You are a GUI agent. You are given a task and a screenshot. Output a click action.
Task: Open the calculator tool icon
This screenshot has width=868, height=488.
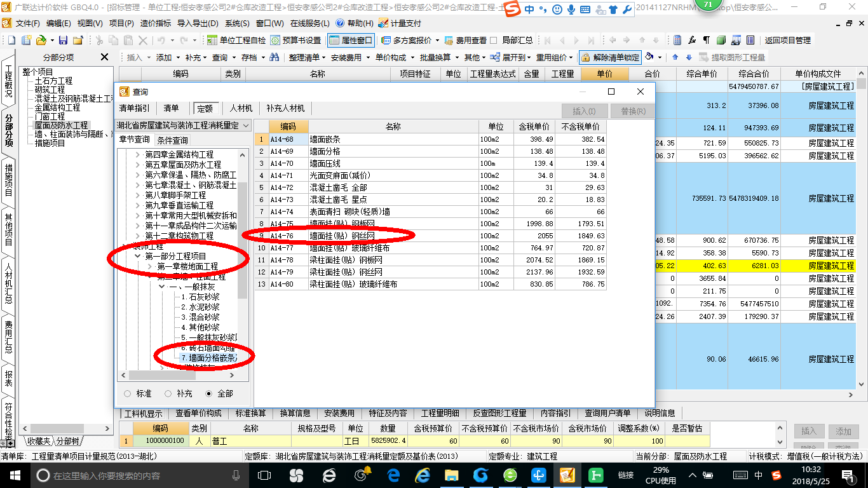pos(677,40)
